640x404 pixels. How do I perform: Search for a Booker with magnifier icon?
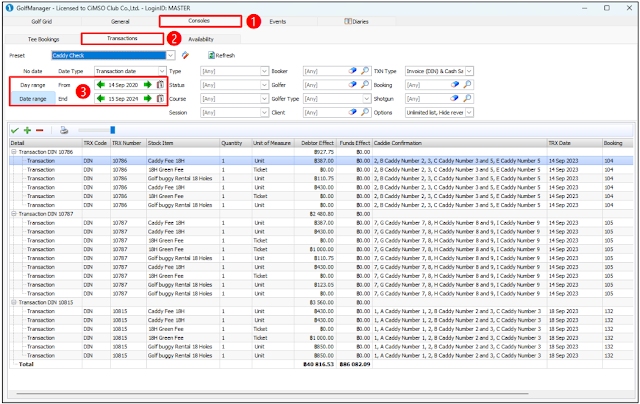tap(365, 71)
